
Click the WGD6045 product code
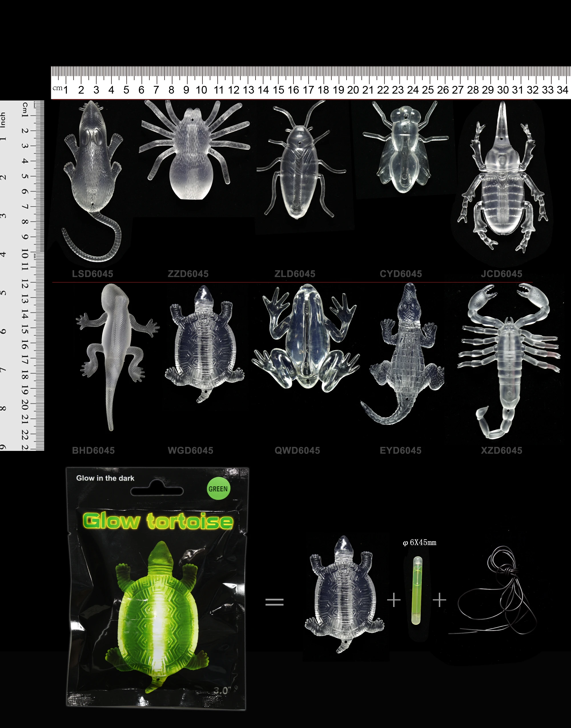(x=190, y=450)
